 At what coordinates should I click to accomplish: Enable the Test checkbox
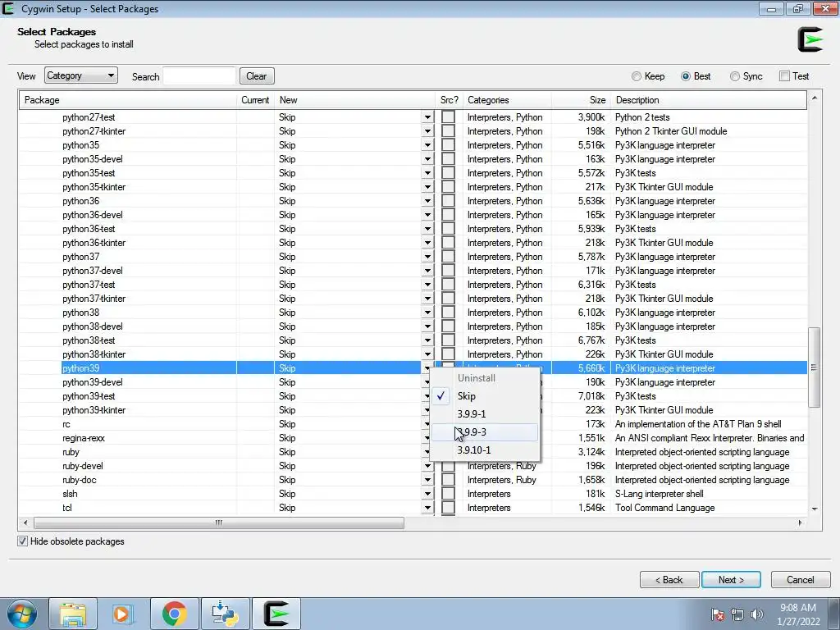pyautogui.click(x=784, y=76)
